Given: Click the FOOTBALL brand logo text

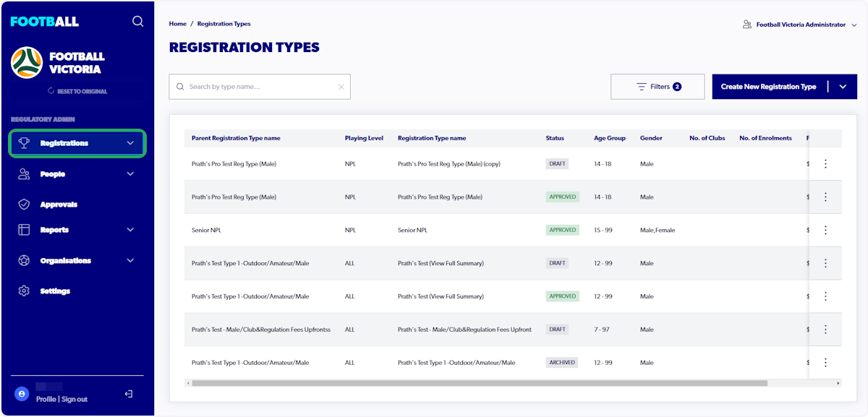Looking at the screenshot, I should click(x=45, y=22).
